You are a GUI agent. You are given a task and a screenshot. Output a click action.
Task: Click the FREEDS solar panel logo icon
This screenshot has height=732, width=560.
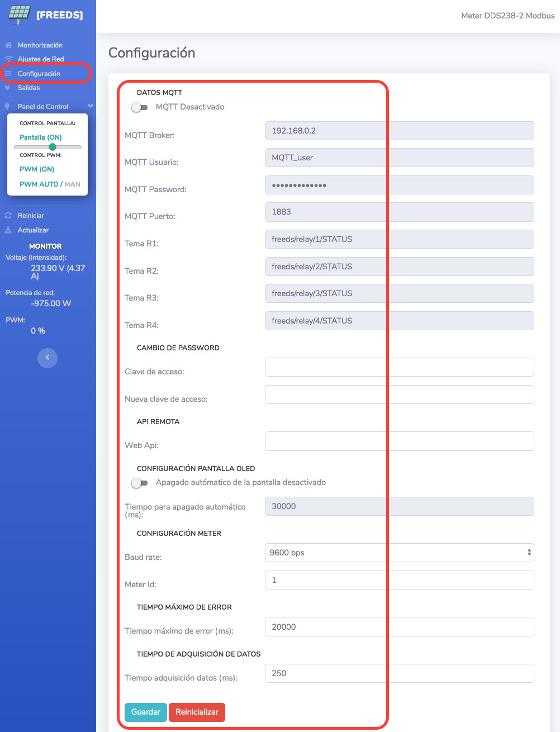click(x=19, y=15)
